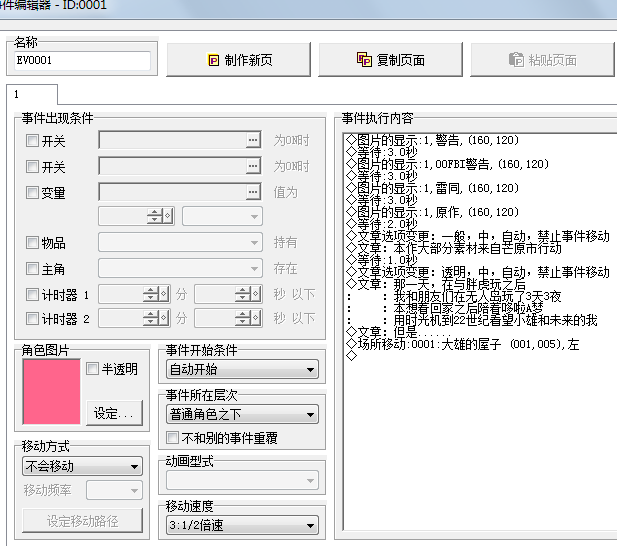The height and width of the screenshot is (546, 617).
Task: Open the 主角 存在 dropdown
Action: pyautogui.click(x=180, y=269)
